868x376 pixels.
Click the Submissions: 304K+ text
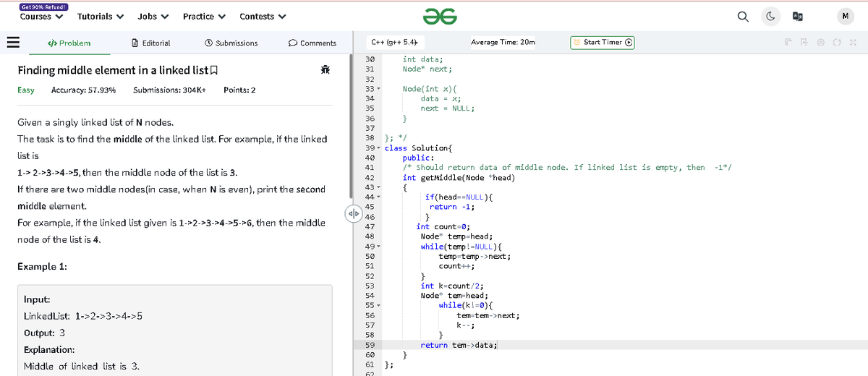(x=169, y=90)
